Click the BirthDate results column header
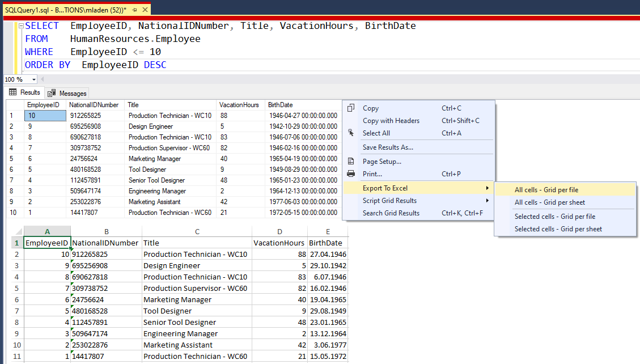Image resolution: width=640 pixels, height=364 pixels. pyautogui.click(x=303, y=105)
